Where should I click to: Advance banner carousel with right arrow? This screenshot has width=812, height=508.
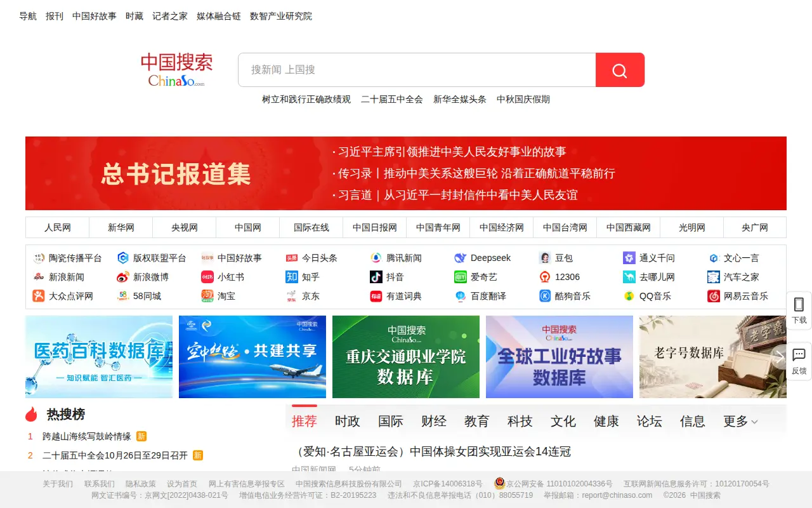click(x=780, y=356)
